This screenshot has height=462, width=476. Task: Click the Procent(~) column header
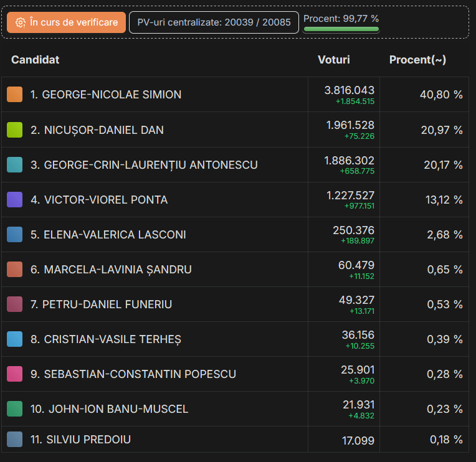click(417, 60)
